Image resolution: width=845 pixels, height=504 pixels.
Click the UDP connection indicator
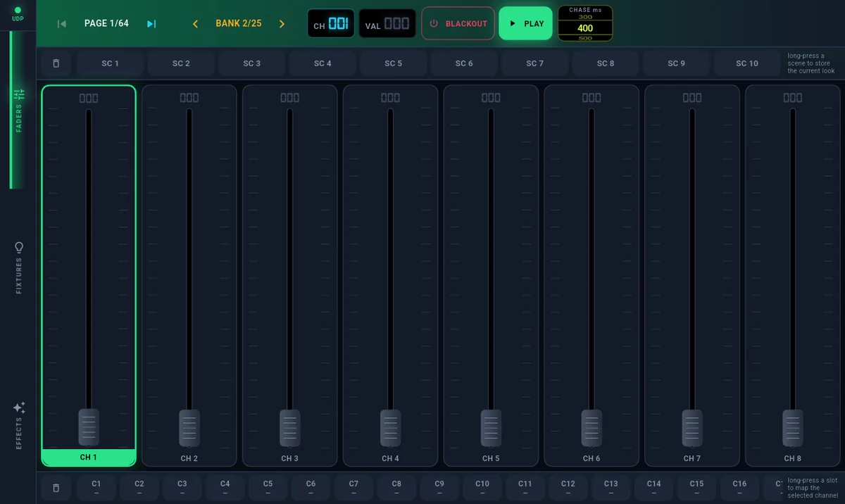coord(18,14)
